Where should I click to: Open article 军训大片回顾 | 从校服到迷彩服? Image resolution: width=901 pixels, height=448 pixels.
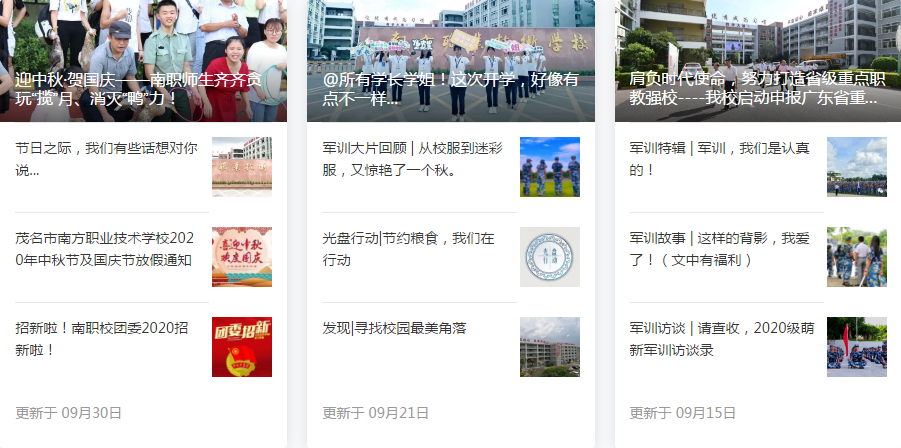(413, 159)
